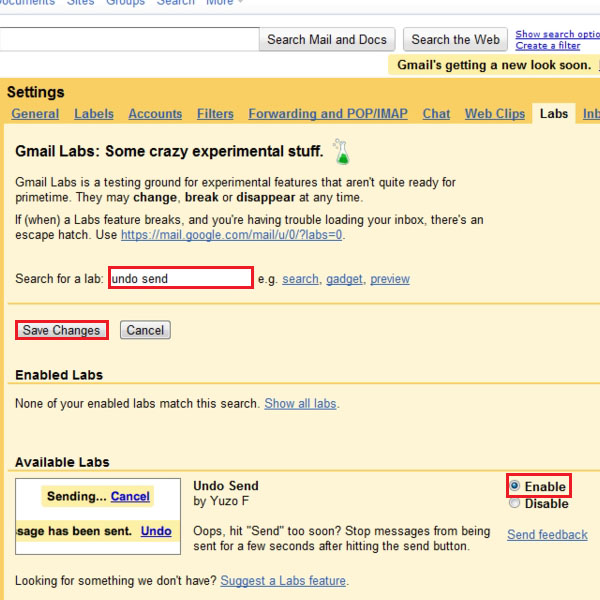Click the main Gmail search box

[x=129, y=39]
